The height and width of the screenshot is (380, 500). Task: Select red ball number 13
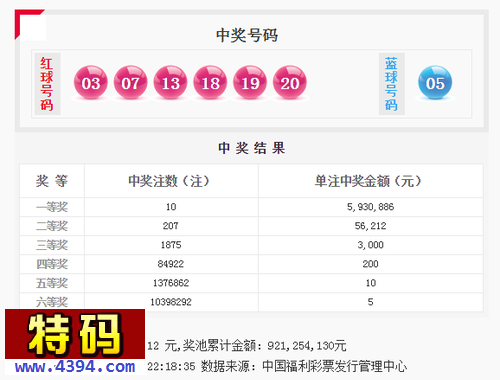click(x=170, y=82)
